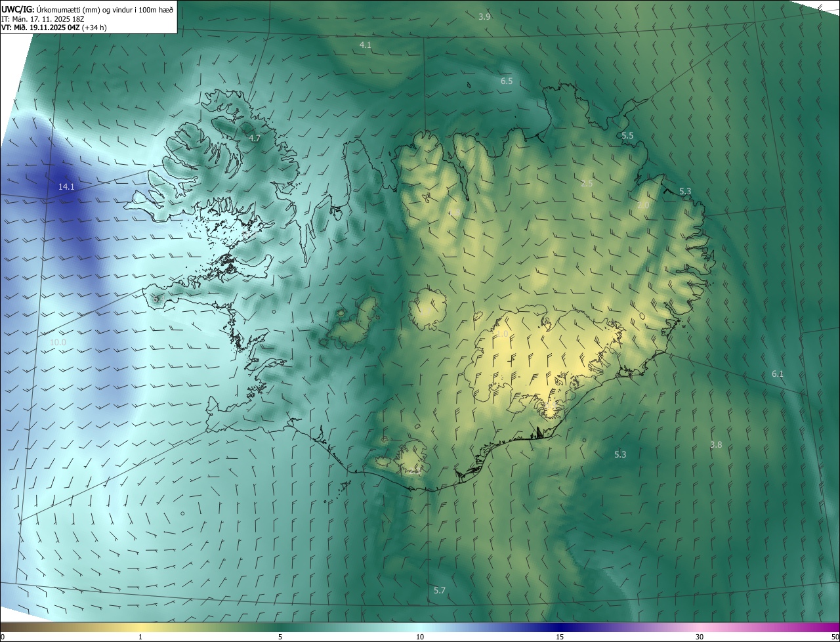Click the 6.1 value off the east coast
Viewport: 840px width, 642px height.
click(x=778, y=374)
